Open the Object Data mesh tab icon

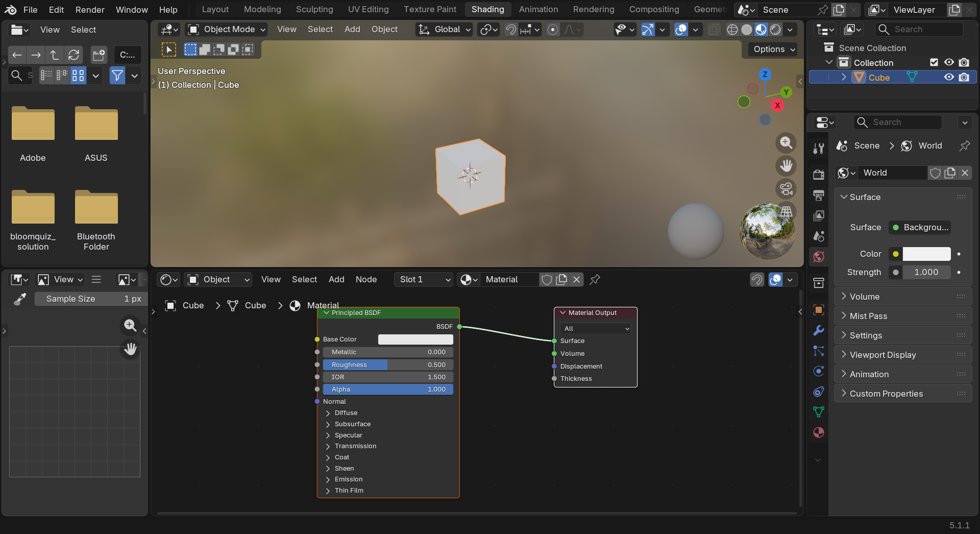point(819,412)
